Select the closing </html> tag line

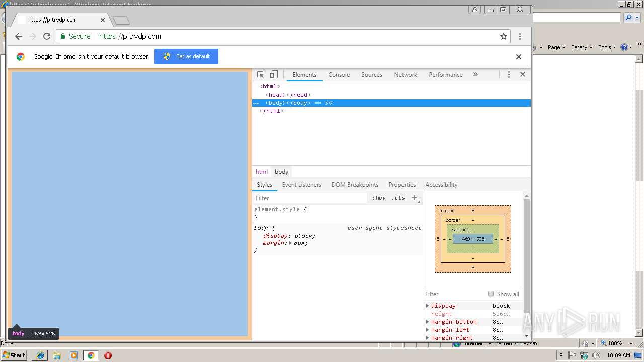coord(271,111)
